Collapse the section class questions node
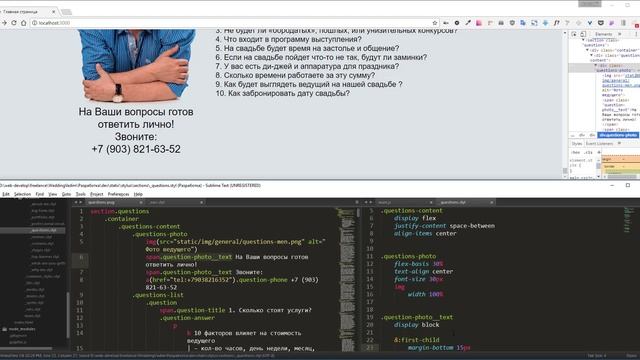This screenshot has height=360, width=640. click(x=583, y=40)
